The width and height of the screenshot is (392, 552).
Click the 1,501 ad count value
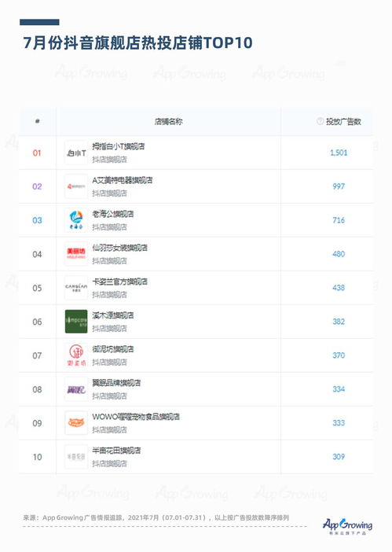[339, 153]
